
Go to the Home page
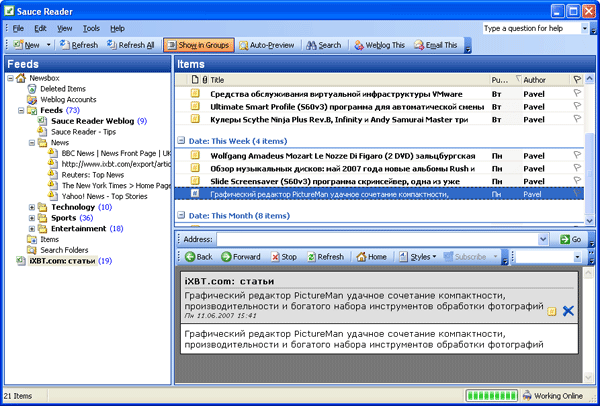click(x=371, y=257)
